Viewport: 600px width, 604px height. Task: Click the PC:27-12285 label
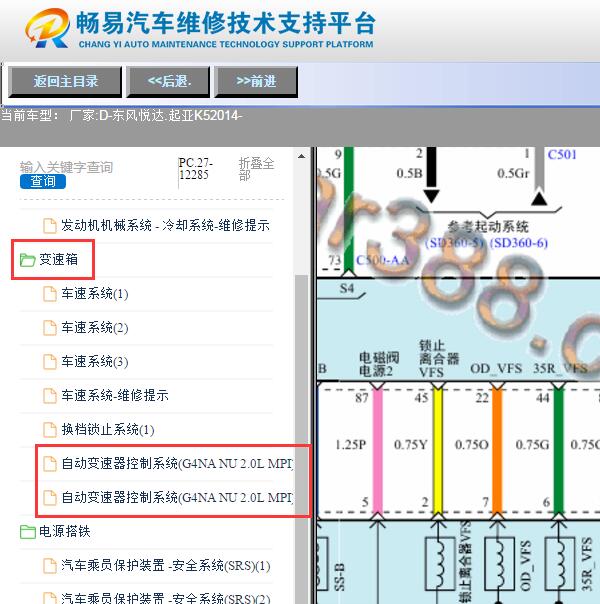(x=196, y=169)
